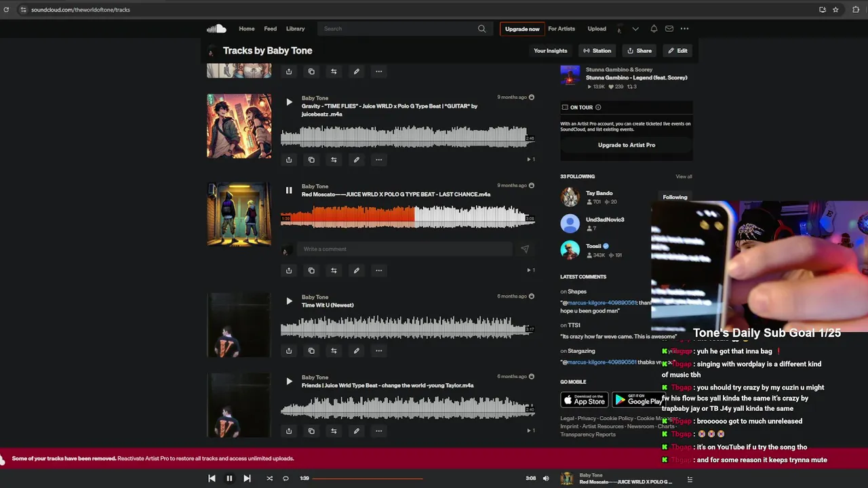Open the Feed tab
The width and height of the screenshot is (868, 488).
(x=271, y=28)
